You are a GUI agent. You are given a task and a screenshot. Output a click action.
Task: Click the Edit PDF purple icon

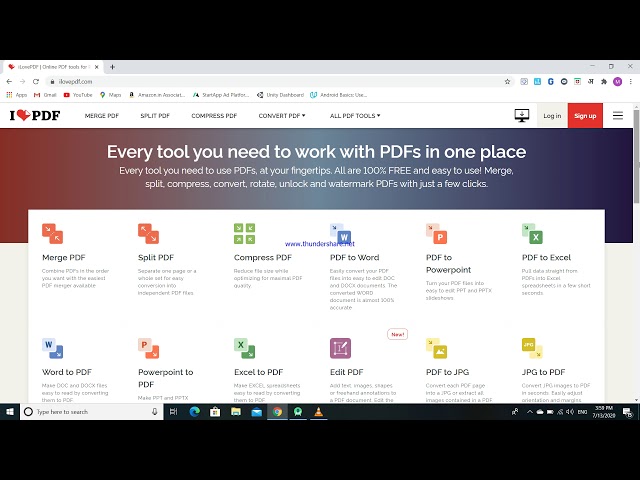(x=340, y=348)
